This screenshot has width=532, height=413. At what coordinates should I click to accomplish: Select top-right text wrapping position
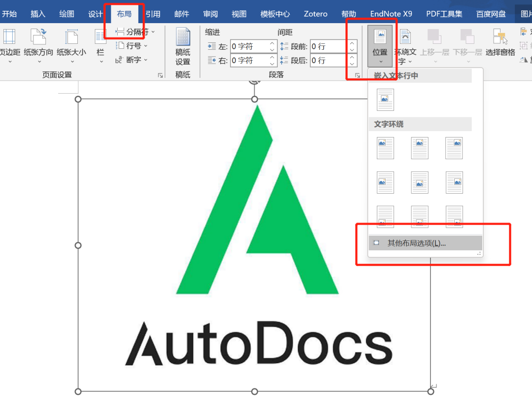click(x=454, y=148)
